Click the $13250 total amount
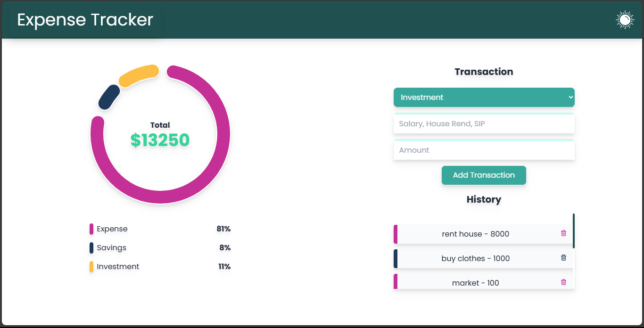644x328 pixels. tap(160, 140)
